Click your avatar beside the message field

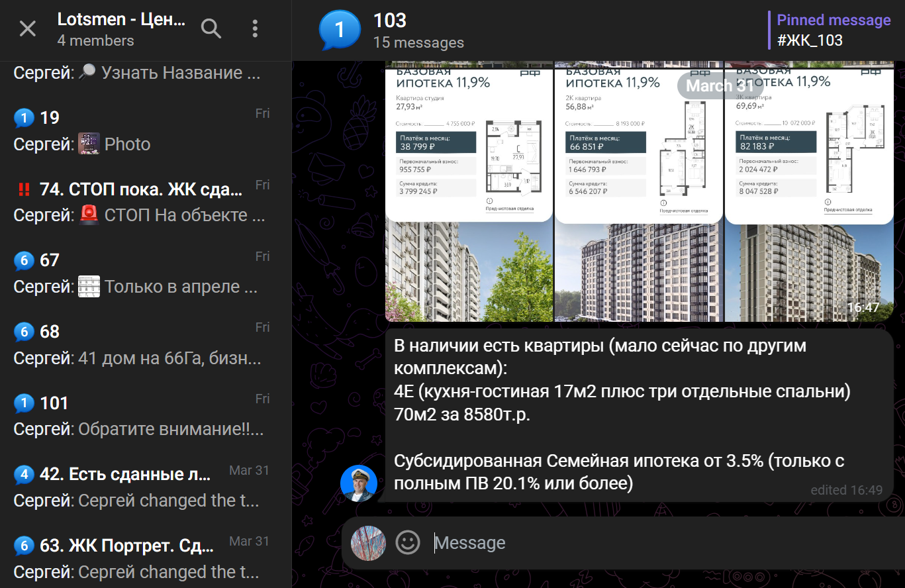[369, 543]
